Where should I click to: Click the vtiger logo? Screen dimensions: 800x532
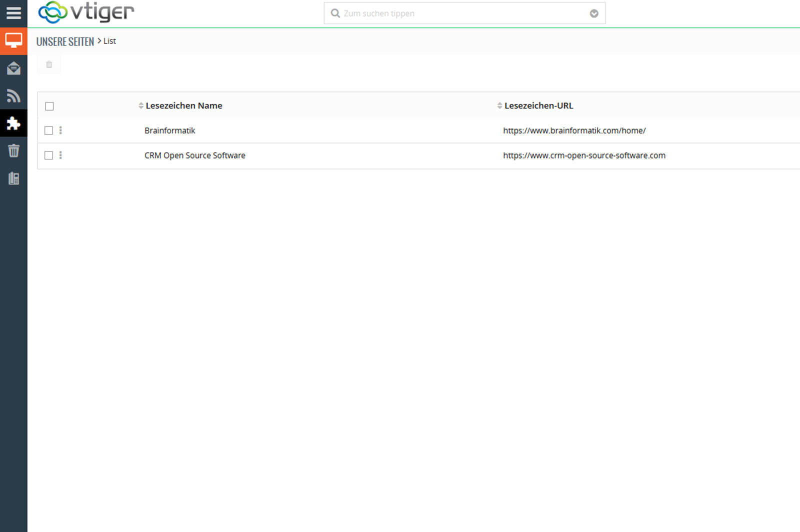pyautogui.click(x=86, y=12)
